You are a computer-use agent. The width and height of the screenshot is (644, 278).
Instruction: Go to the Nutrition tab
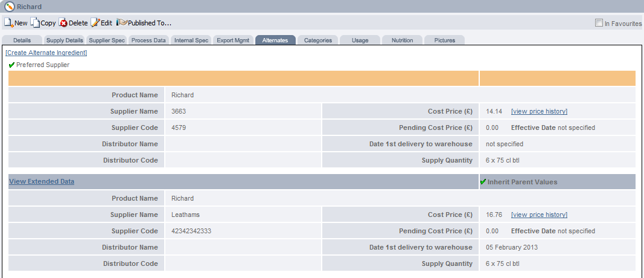402,40
